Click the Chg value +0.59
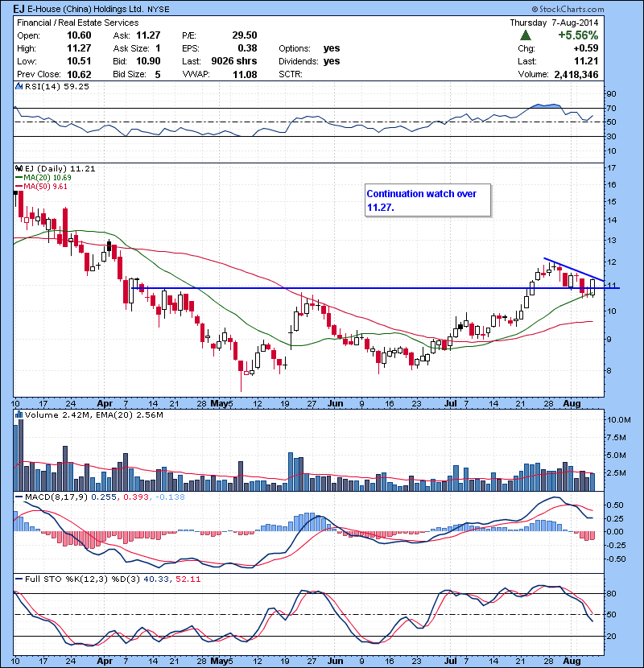Viewport: 644px width, 668px height. tap(585, 48)
